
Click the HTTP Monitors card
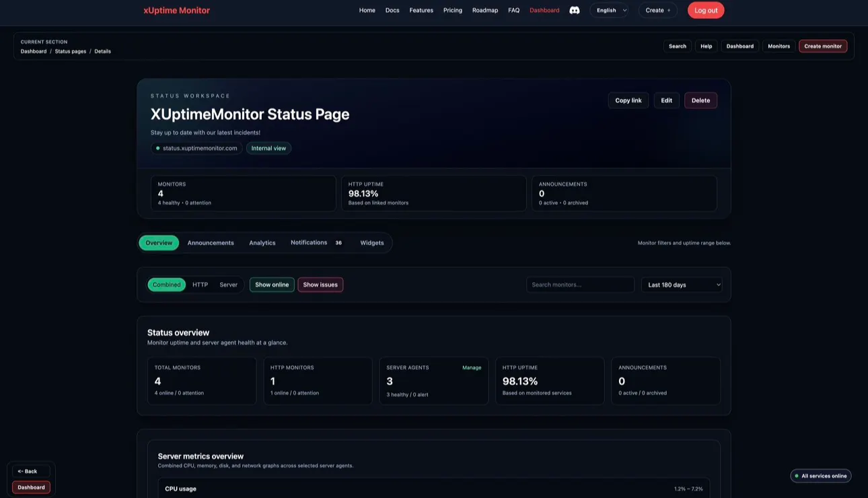click(x=318, y=381)
